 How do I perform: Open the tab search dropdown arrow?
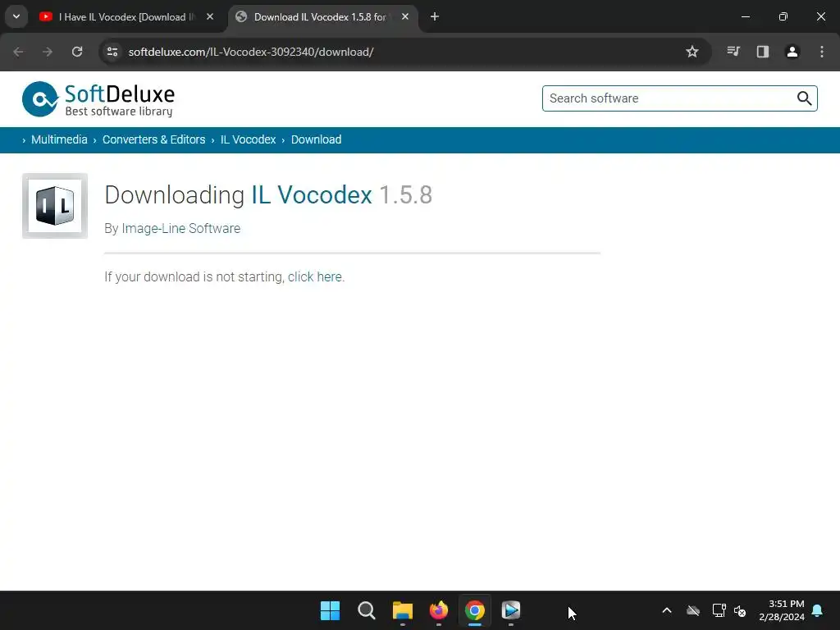pos(16,16)
